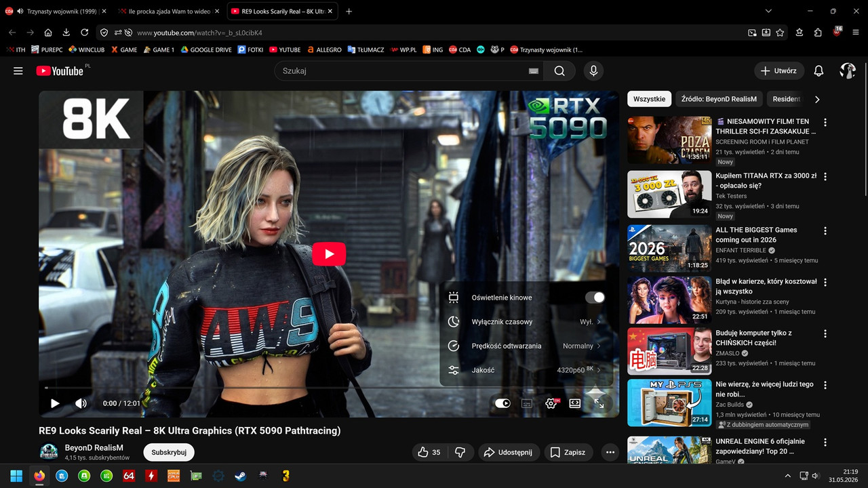Open the Kupiłem TITANA RTX thumbnail
Viewport: 868px width, 488px height.
pyautogui.click(x=669, y=194)
